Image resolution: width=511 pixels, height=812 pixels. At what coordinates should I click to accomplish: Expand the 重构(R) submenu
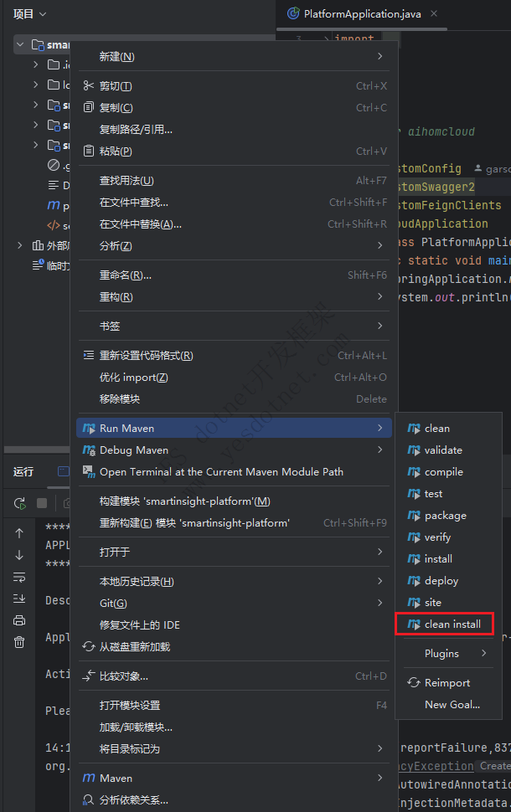234,296
